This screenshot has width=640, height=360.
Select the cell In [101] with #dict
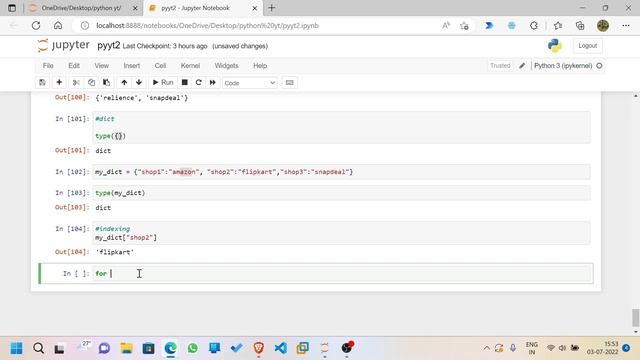point(341,127)
